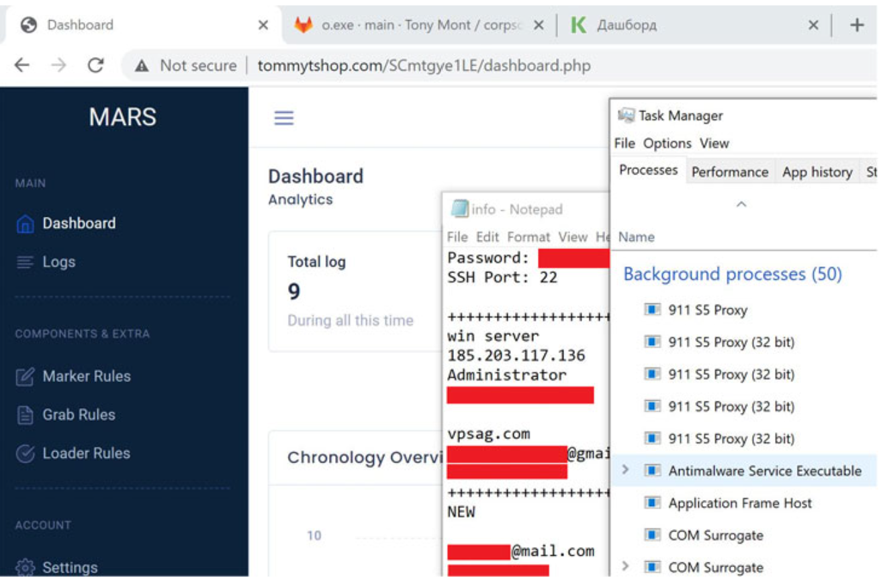Click the Application Frame Host process icon

[x=652, y=503]
